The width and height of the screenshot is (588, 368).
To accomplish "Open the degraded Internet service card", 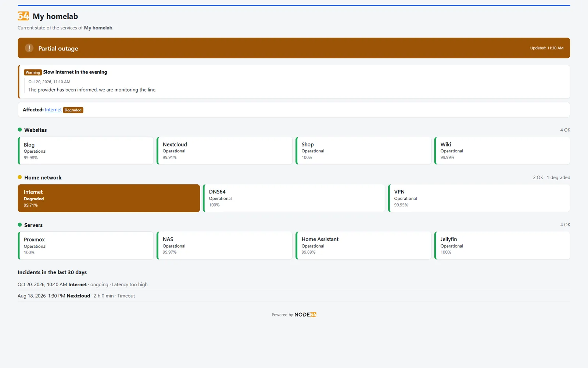I will coord(109,198).
